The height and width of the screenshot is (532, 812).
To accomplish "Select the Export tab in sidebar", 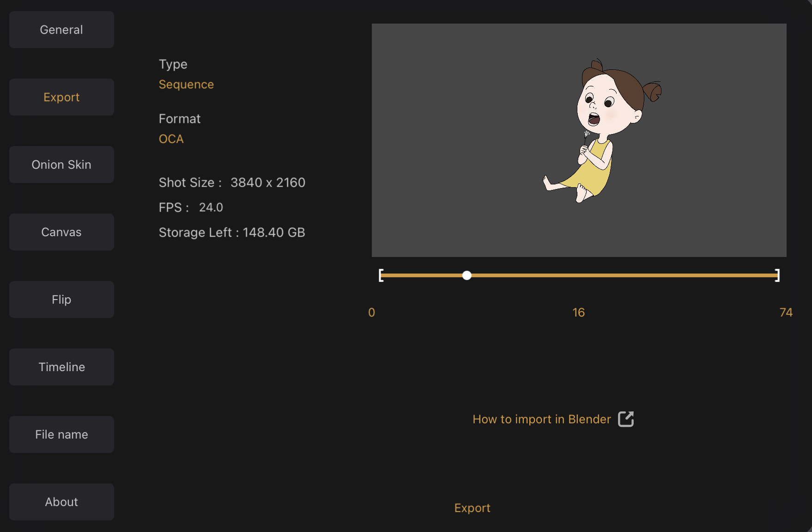I will pos(61,97).
